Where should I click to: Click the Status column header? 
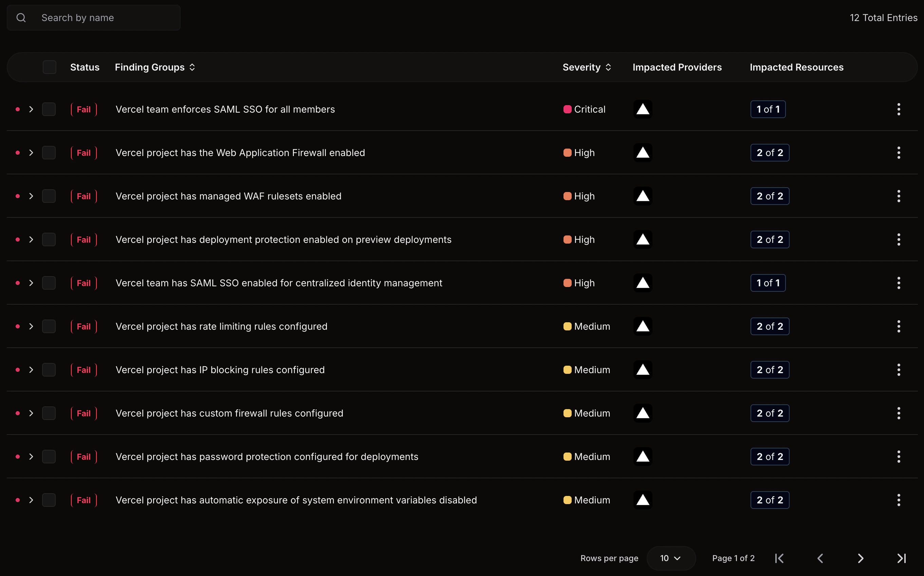(x=85, y=68)
